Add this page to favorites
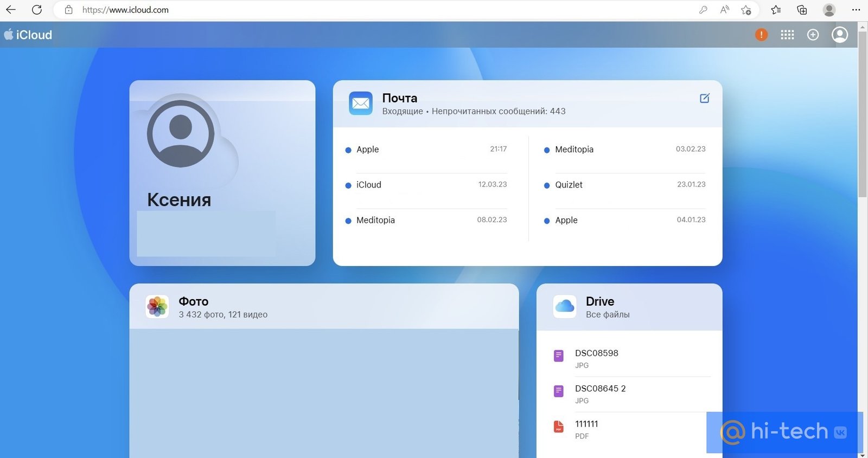Viewport: 868px width, 458px height. pos(746,10)
